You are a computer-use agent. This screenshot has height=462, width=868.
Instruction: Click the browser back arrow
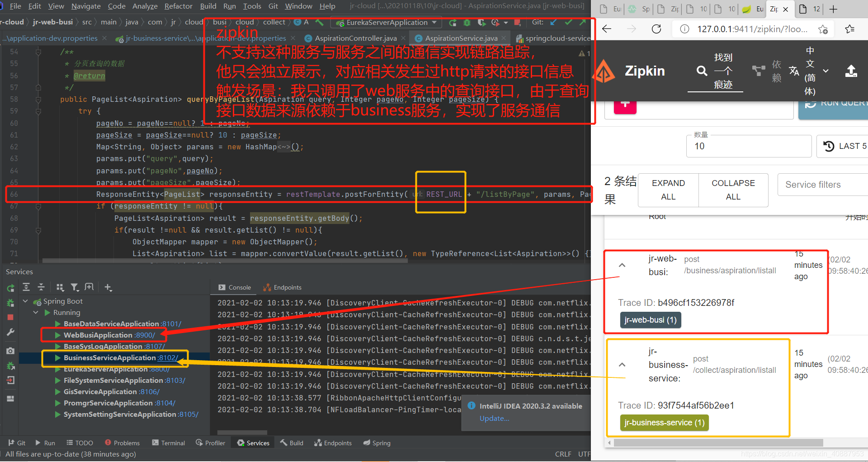click(607, 29)
